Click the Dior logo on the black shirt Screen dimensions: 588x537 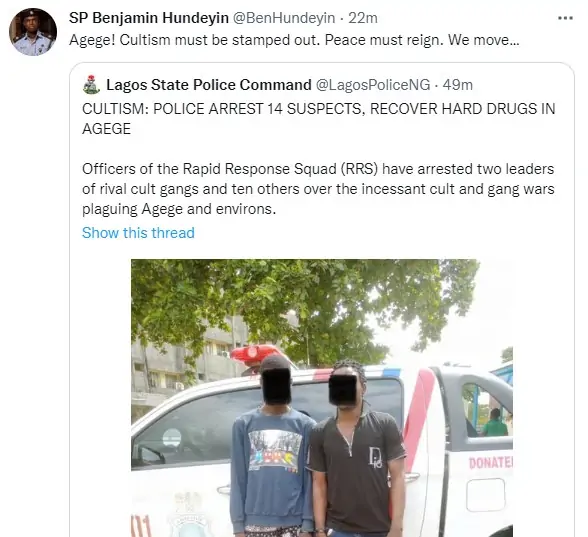point(375,458)
